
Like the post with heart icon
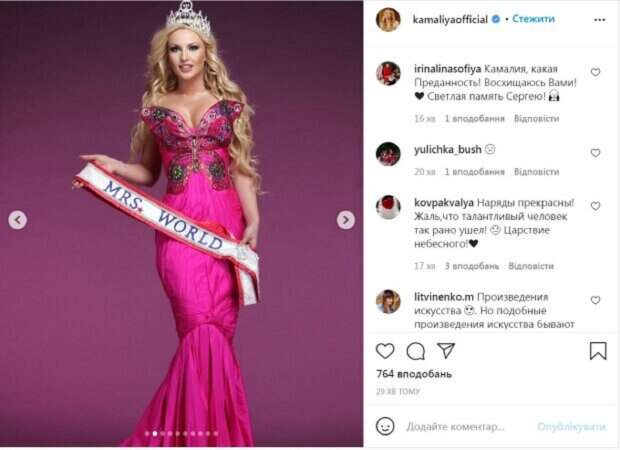coord(385,351)
